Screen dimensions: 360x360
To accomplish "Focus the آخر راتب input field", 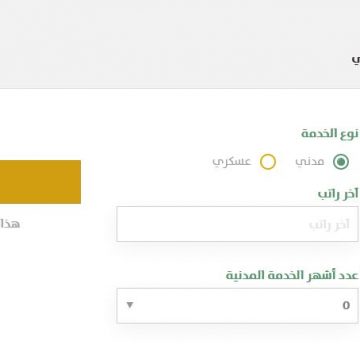I will [x=237, y=224].
